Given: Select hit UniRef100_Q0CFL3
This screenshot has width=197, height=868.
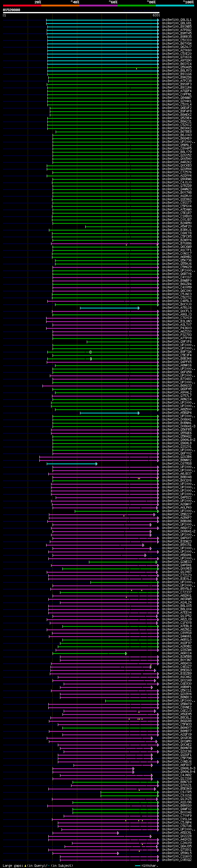Looking at the screenshot, I should (x=177, y=311).
